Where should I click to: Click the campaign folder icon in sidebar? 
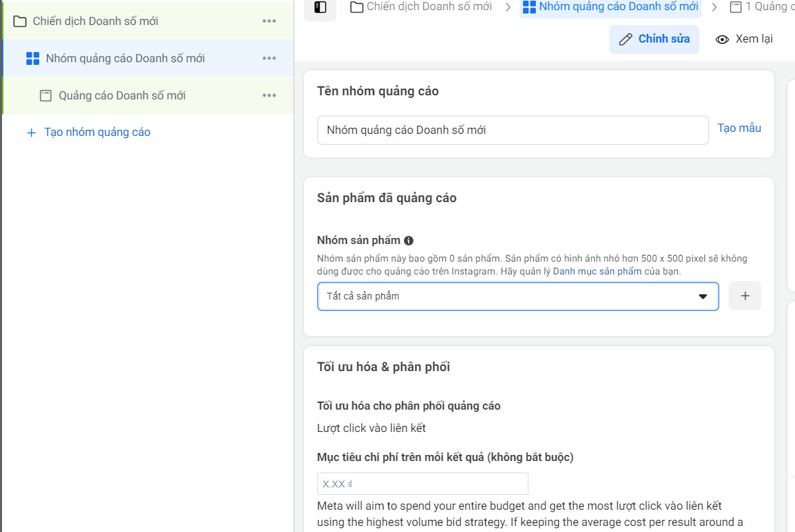click(20, 21)
